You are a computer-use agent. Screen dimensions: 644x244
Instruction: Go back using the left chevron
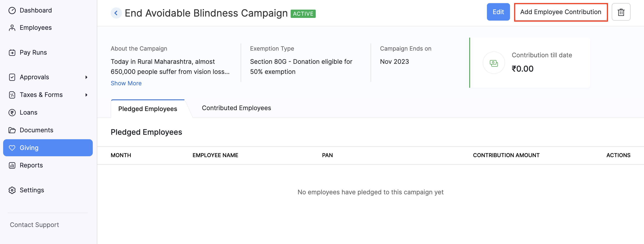(116, 13)
